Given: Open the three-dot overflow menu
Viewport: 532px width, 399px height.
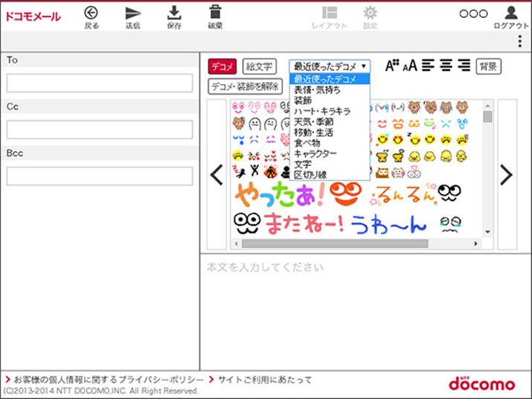Looking at the screenshot, I should coord(519,41).
